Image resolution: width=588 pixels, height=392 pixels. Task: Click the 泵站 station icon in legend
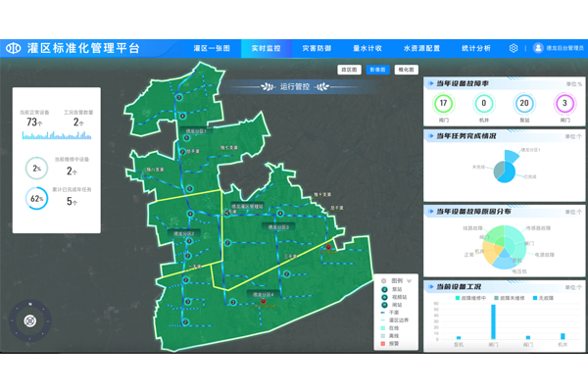click(383, 290)
